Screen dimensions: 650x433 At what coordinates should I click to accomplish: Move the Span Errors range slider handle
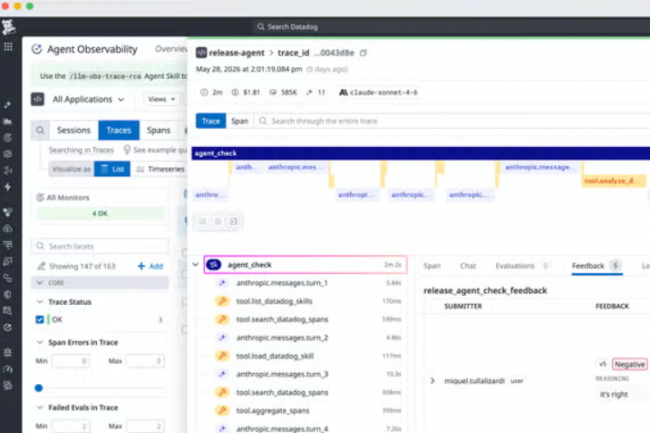coord(39,388)
